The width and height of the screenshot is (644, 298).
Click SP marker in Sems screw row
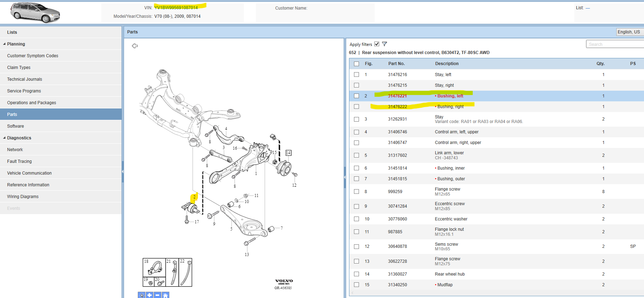(633, 246)
